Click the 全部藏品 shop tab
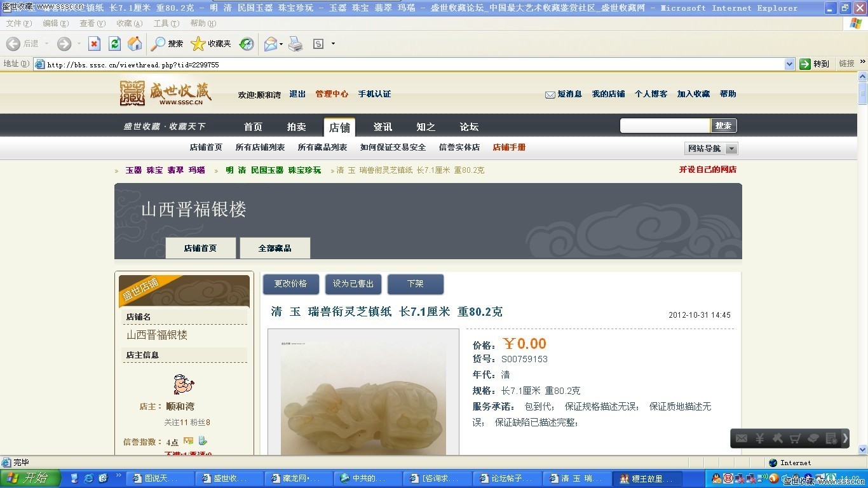Viewport: 868px width, 488px height. (275, 248)
